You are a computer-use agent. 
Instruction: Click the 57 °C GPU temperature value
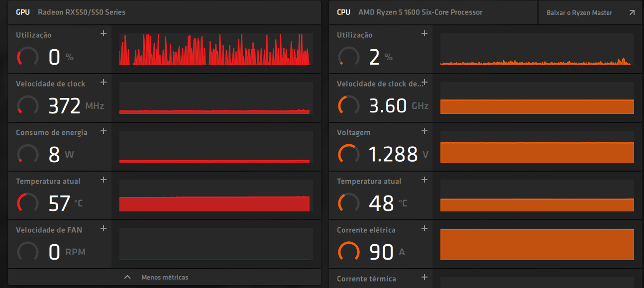click(x=66, y=203)
